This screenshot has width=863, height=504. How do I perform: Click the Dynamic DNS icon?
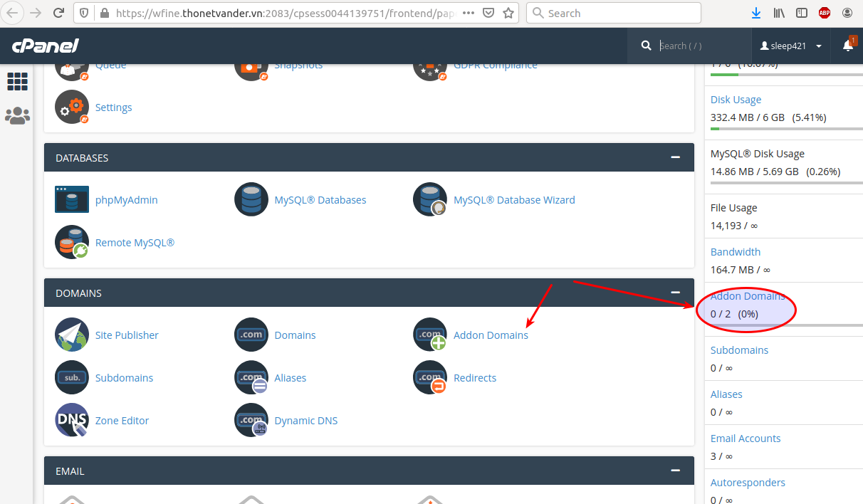251,420
